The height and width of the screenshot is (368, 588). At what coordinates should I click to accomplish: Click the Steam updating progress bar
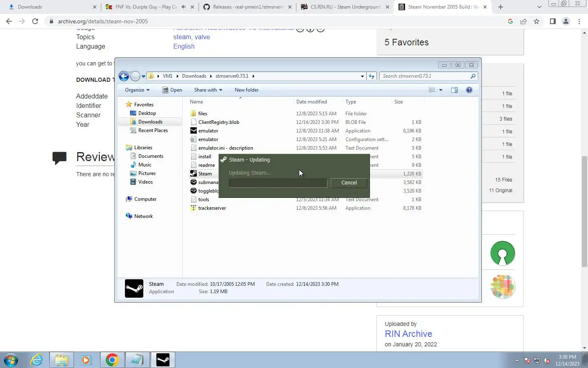pos(278,183)
